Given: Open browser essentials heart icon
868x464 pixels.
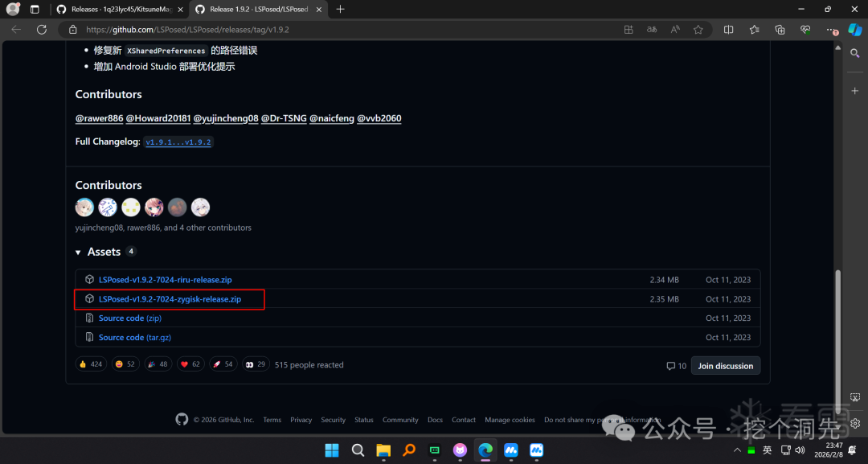Looking at the screenshot, I should (805, 30).
